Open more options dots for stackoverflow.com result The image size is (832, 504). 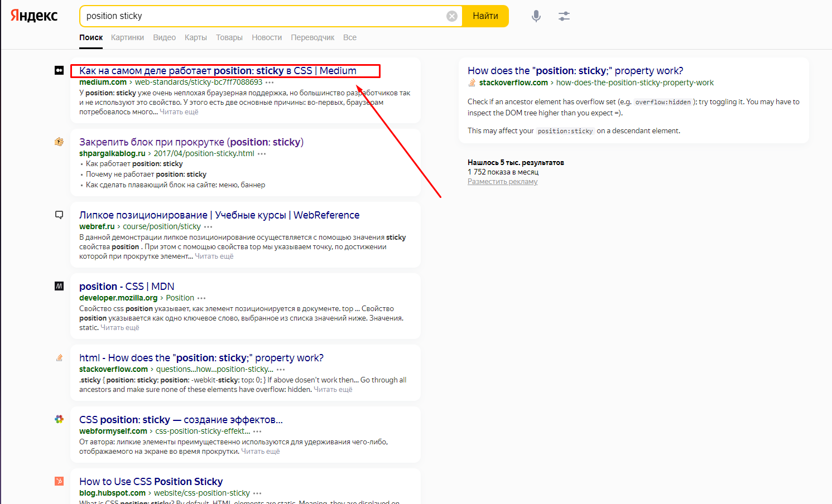[x=281, y=370]
